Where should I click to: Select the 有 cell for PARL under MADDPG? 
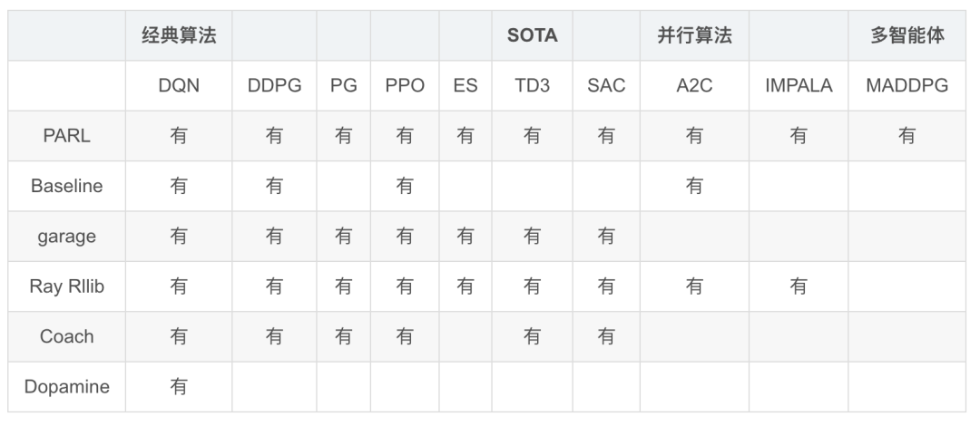click(x=906, y=136)
